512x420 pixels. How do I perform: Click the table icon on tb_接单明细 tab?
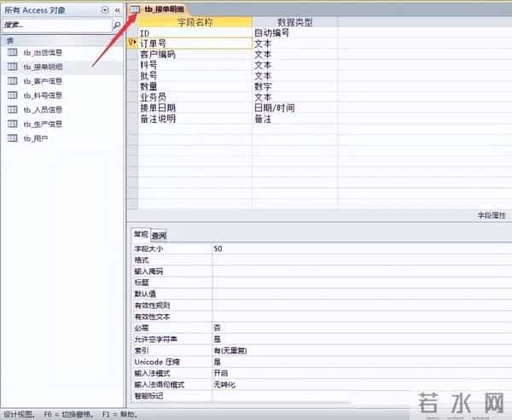point(135,9)
